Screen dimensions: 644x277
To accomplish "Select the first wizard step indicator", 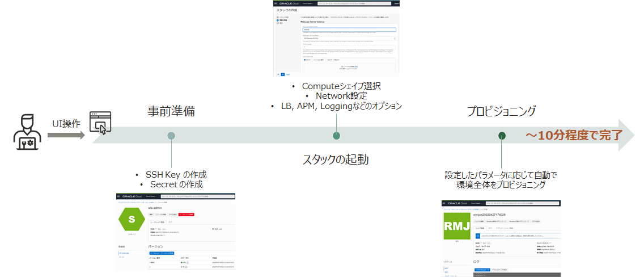I will (278, 17).
